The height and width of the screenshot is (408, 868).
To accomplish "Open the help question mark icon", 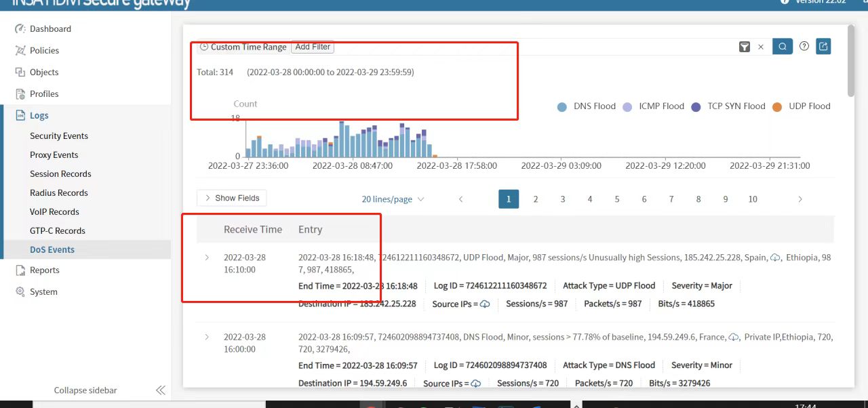I will (x=804, y=46).
